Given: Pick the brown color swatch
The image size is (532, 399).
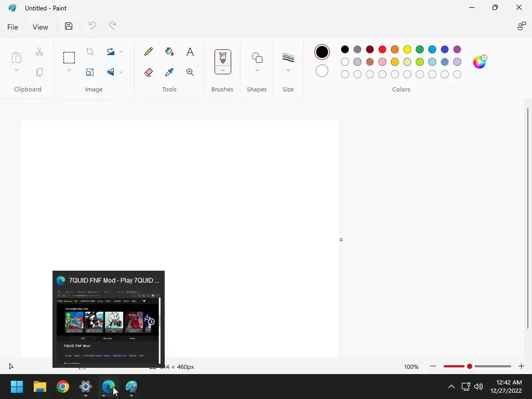Looking at the screenshot, I should click(x=370, y=62).
